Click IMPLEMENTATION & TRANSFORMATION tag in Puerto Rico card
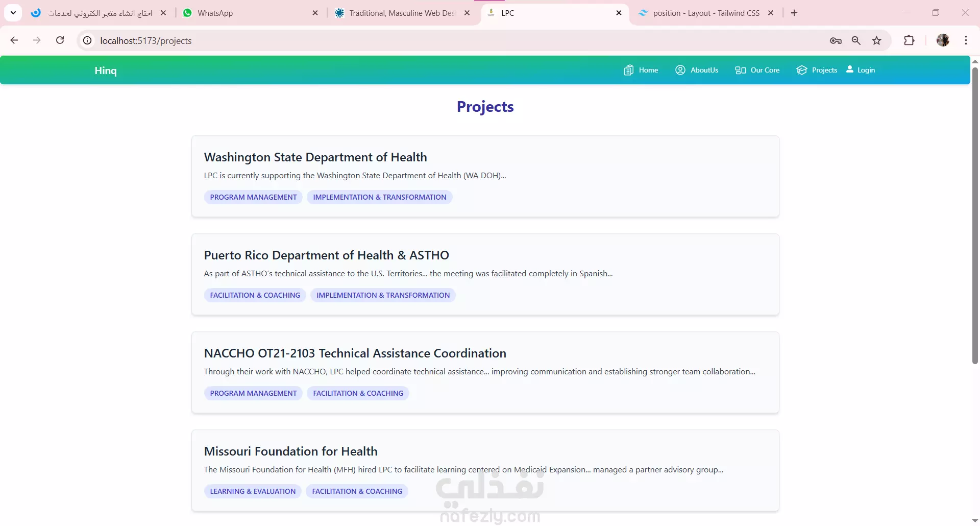Image resolution: width=980 pixels, height=526 pixels. [x=383, y=295]
